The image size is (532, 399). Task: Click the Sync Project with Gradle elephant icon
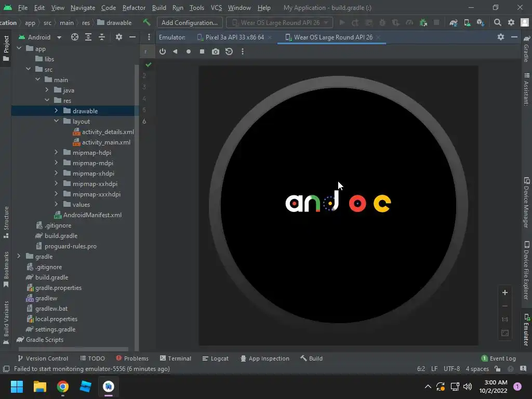453,23
